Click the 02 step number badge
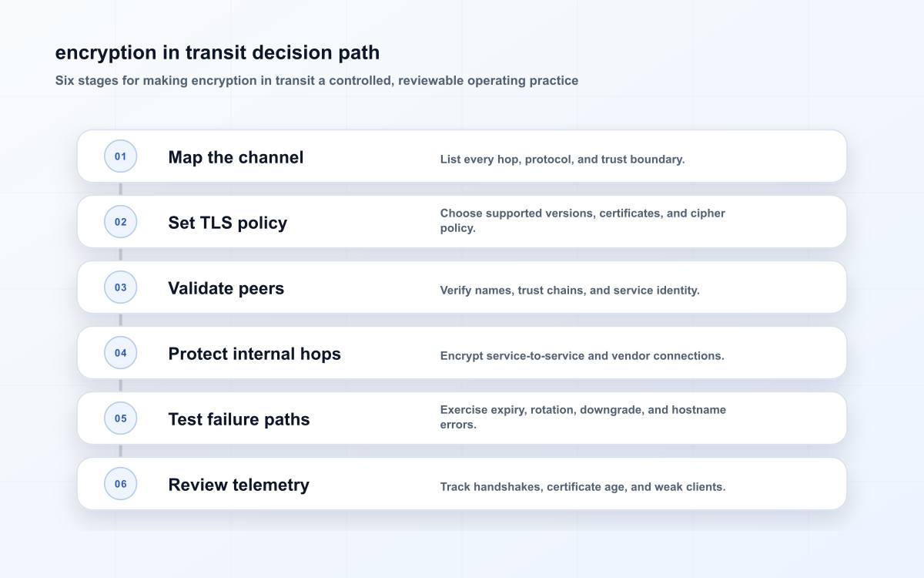The height and width of the screenshot is (578, 924). pos(121,222)
